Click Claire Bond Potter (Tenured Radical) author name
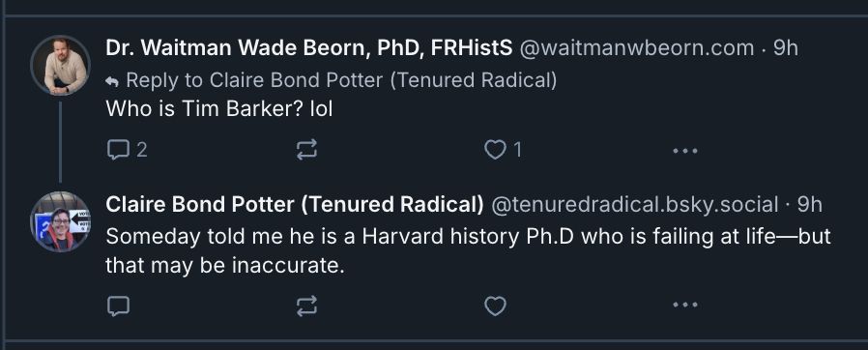Viewport: 868px width, 350px height. click(295, 205)
